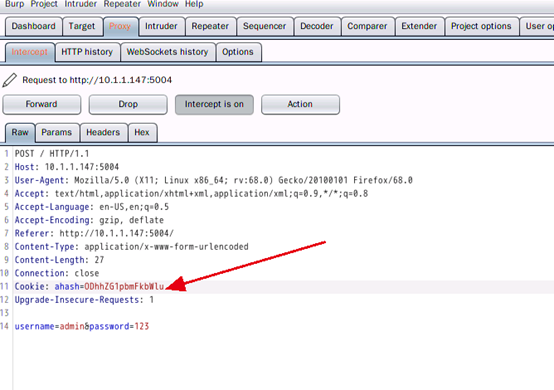Screen dimensions: 554x390
Task: Click the Content-Length: 27 line
Action: coord(59,260)
